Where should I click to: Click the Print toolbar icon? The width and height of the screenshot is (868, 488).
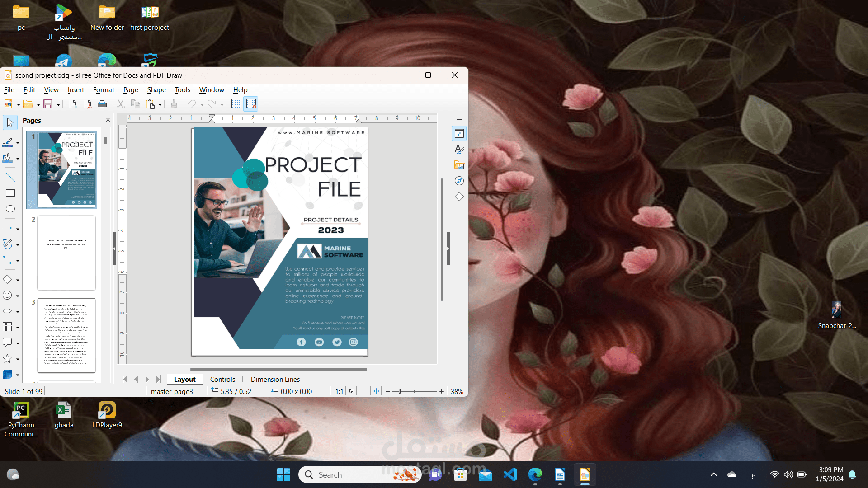pyautogui.click(x=102, y=104)
